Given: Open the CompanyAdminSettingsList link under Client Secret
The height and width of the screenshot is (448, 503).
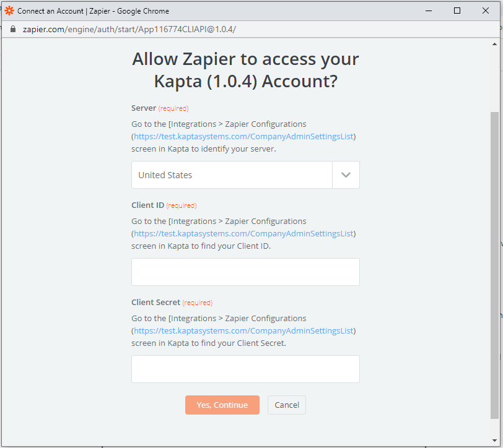Looking at the screenshot, I should [x=243, y=330].
